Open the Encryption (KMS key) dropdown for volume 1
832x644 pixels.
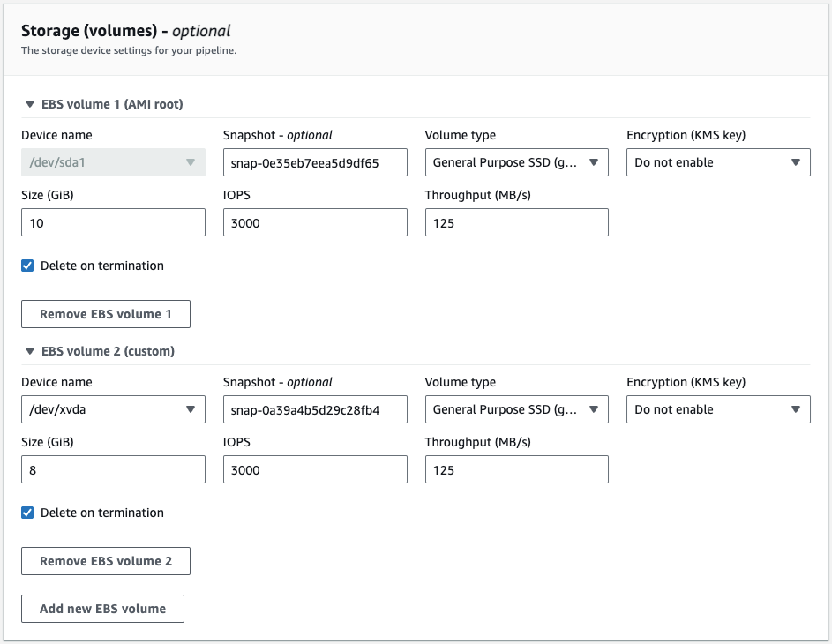point(717,162)
